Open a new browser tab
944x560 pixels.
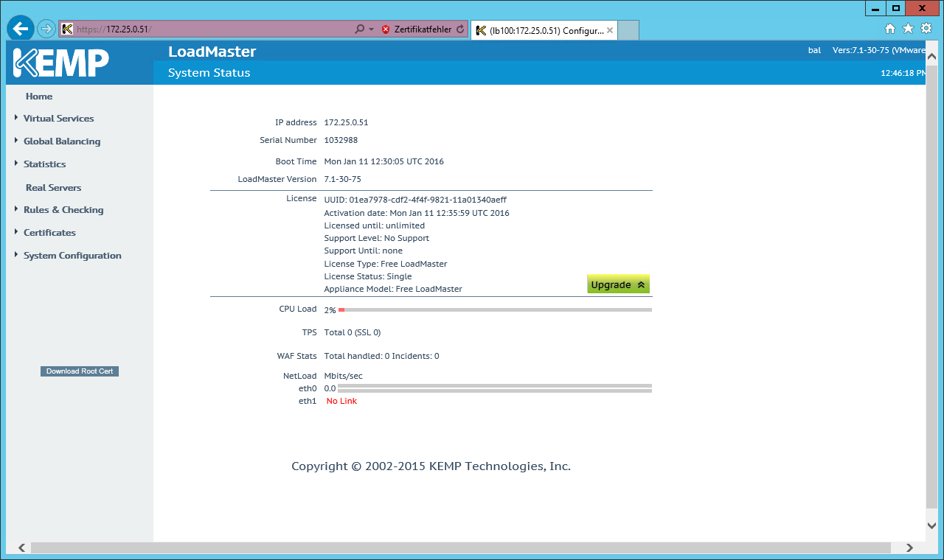(628, 30)
